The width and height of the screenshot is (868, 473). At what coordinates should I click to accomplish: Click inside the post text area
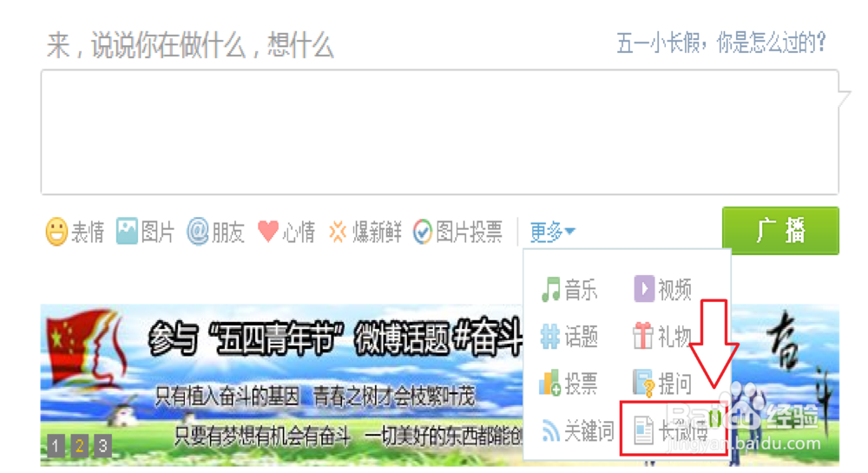click(440, 132)
